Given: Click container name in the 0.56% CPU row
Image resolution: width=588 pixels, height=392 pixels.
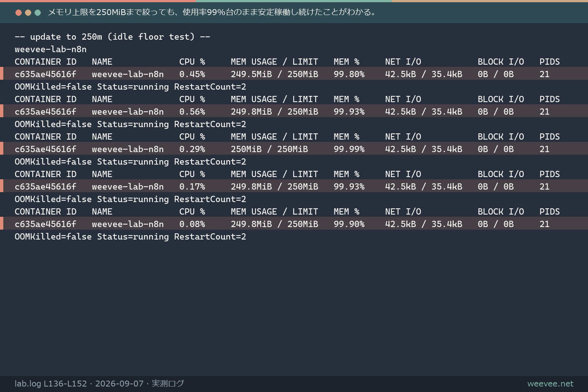Looking at the screenshot, I should (128, 112).
